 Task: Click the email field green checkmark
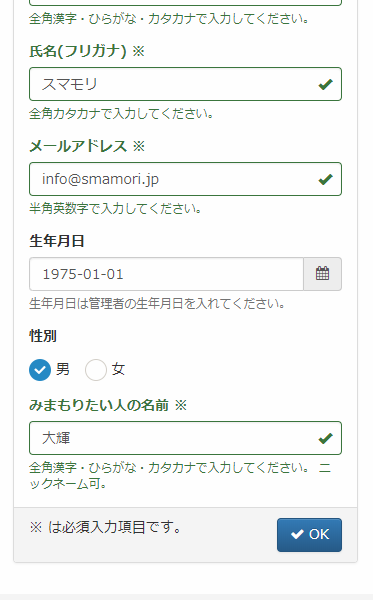[326, 179]
